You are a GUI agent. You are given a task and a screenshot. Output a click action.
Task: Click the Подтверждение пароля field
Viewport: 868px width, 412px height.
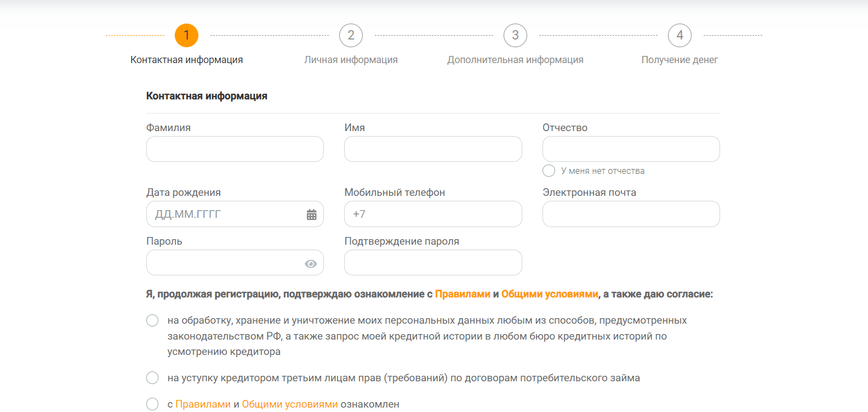tap(433, 263)
